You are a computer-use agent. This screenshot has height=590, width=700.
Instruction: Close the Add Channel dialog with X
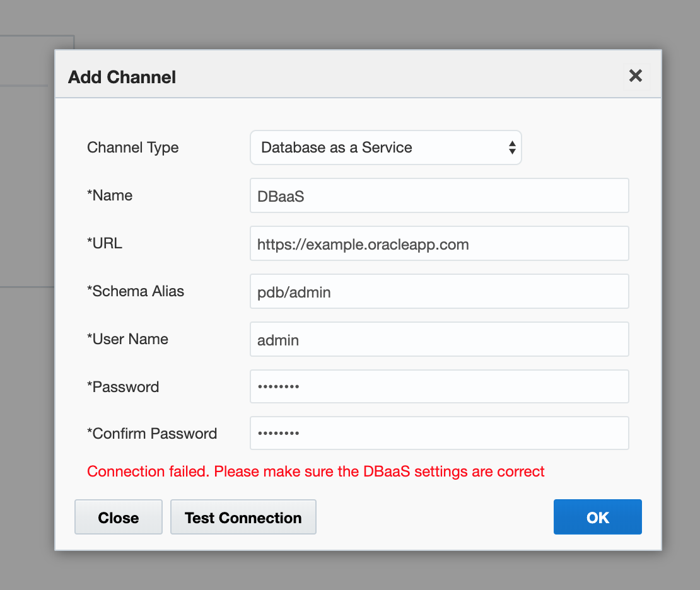pyautogui.click(x=636, y=76)
